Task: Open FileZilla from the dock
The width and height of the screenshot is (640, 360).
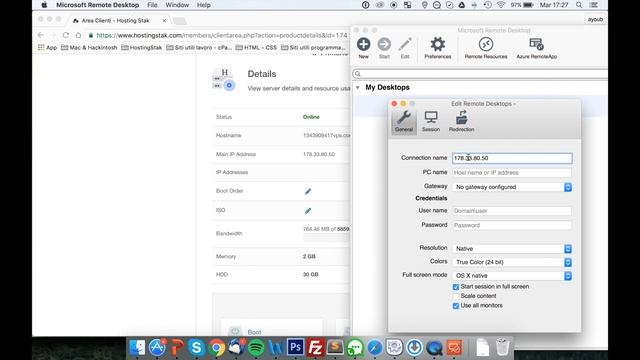Action: coord(315,348)
